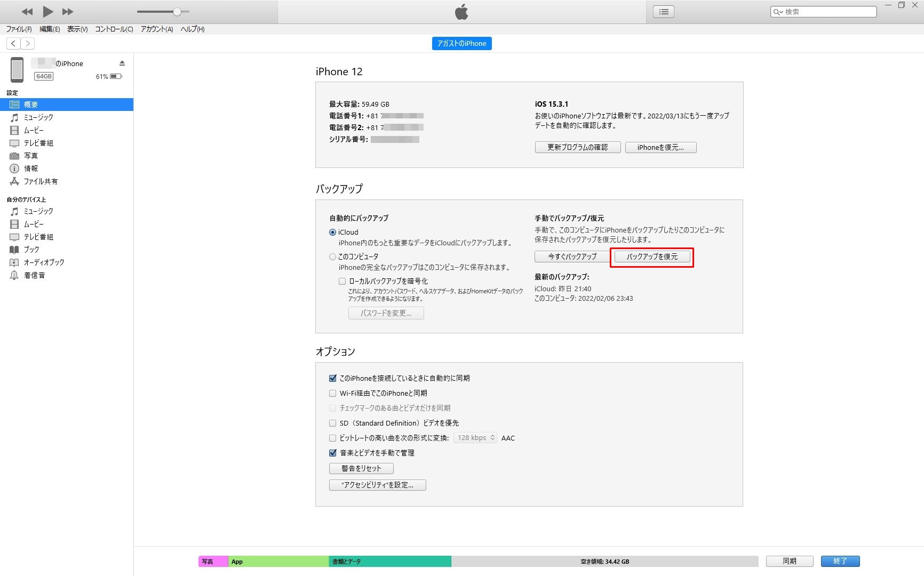Select 着信音 under On My Device
This screenshot has height=576, width=924.
(34, 275)
